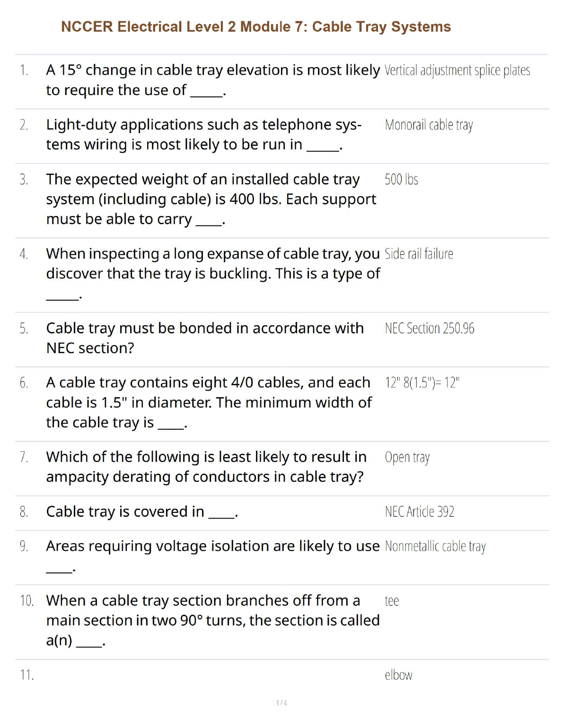Click question 1 about 15° elevation change
Screen dimensions: 563x728
212,80
